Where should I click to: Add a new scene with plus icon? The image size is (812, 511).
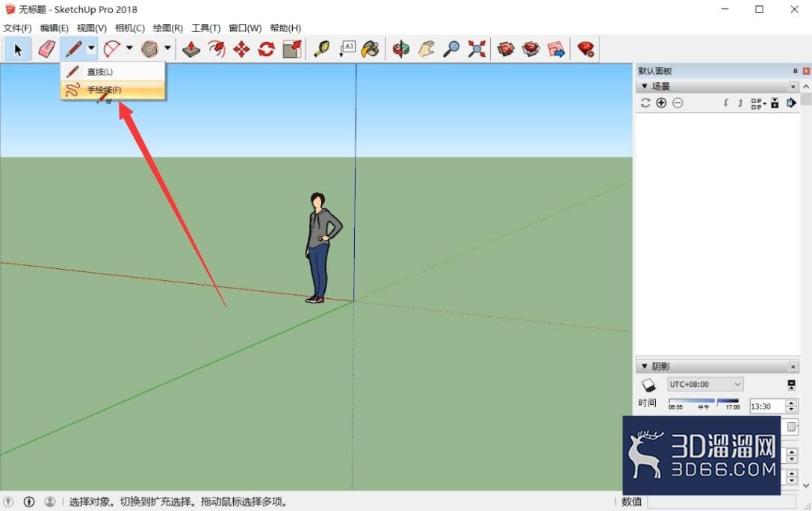click(x=661, y=103)
